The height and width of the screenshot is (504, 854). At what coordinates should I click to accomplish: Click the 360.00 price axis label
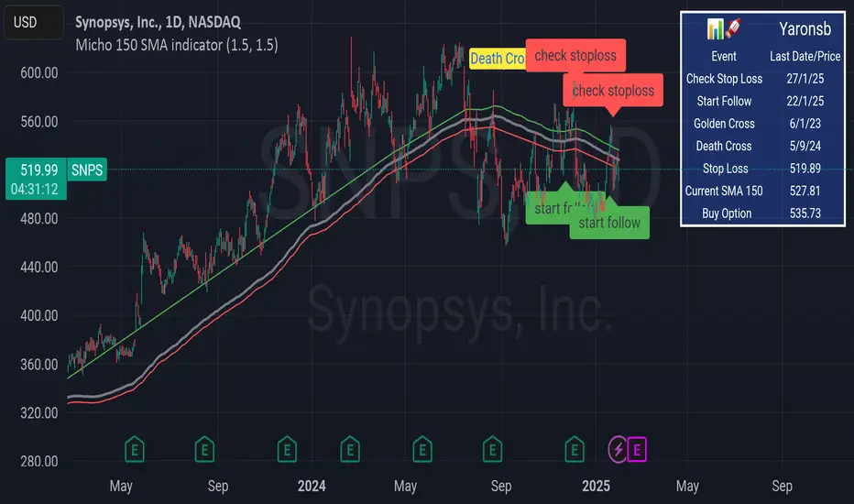(x=38, y=364)
